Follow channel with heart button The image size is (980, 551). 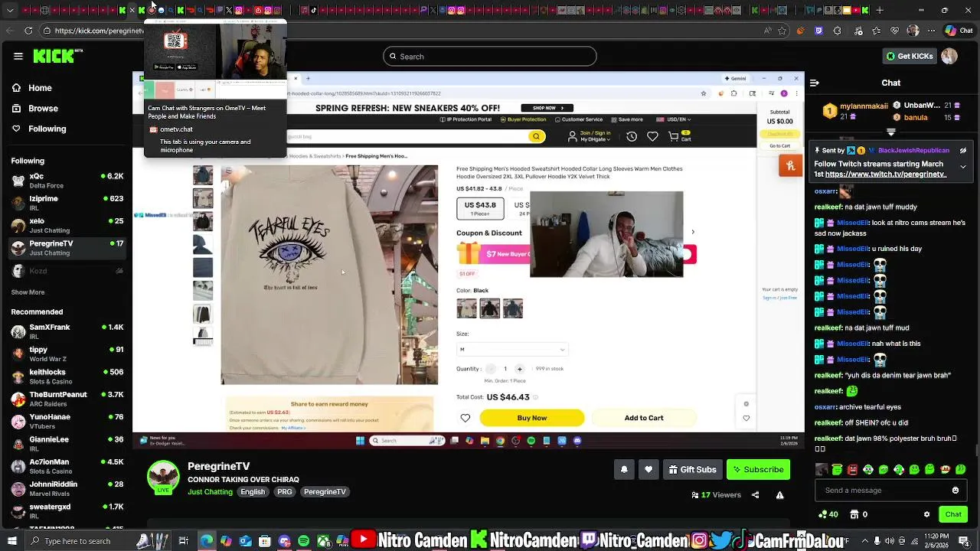648,469
